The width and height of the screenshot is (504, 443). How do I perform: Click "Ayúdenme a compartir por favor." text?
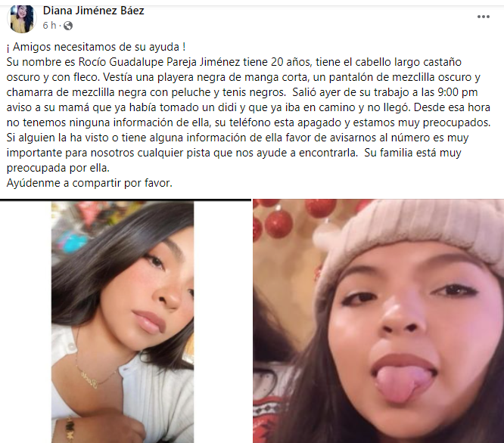[89, 183]
